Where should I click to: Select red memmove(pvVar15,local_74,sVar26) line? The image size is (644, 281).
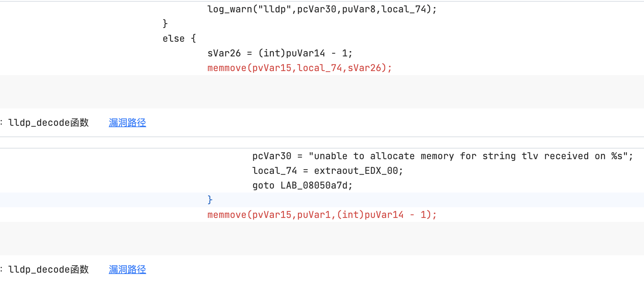click(x=300, y=68)
